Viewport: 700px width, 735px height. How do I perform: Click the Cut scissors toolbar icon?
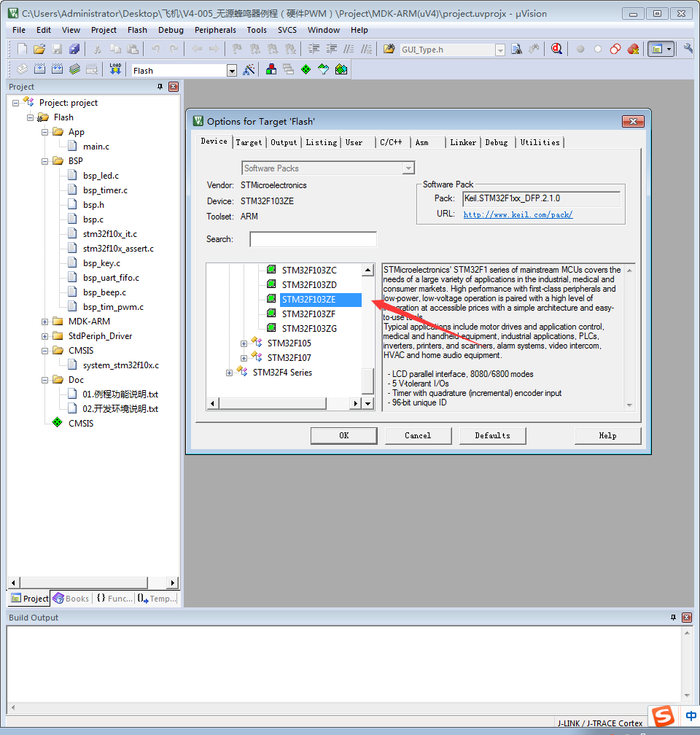pyautogui.click(x=98, y=49)
